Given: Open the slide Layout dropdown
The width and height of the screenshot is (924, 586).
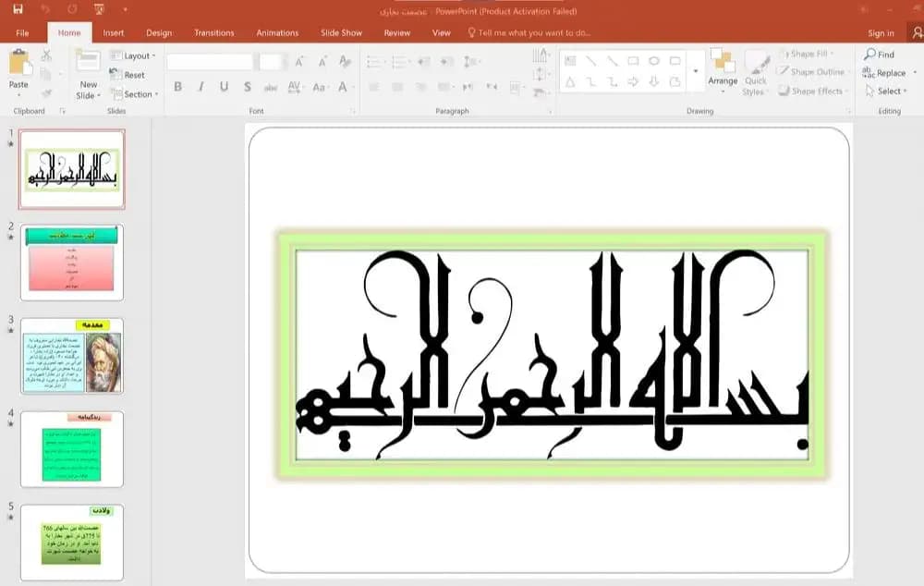Looking at the screenshot, I should pyautogui.click(x=133, y=56).
